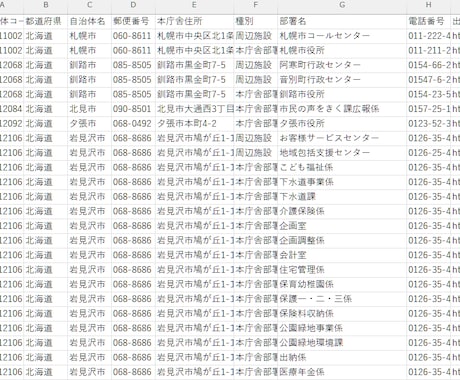Select the 夕張市役所 cell
460x380 pixels.
[x=342, y=124]
